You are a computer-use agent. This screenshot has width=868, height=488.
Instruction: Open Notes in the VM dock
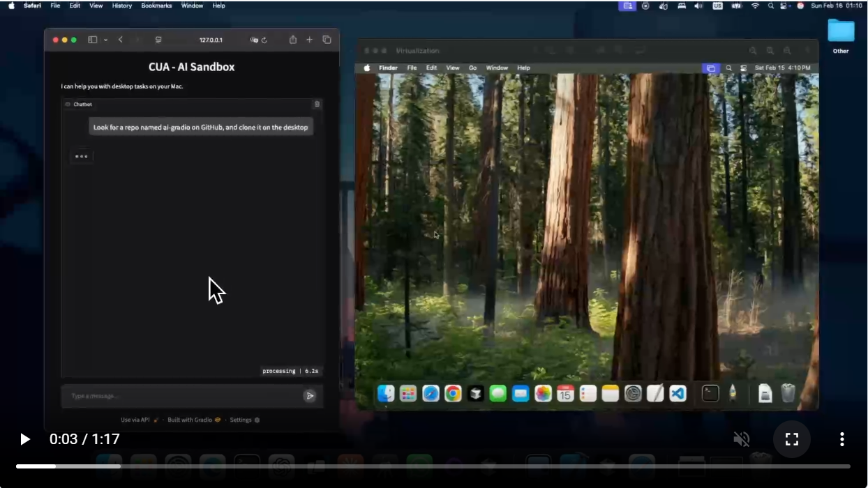pos(610,393)
